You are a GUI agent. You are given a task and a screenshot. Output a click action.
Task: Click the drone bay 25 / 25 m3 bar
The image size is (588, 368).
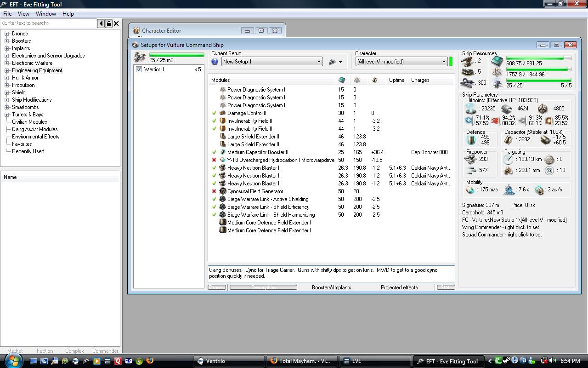click(x=176, y=55)
